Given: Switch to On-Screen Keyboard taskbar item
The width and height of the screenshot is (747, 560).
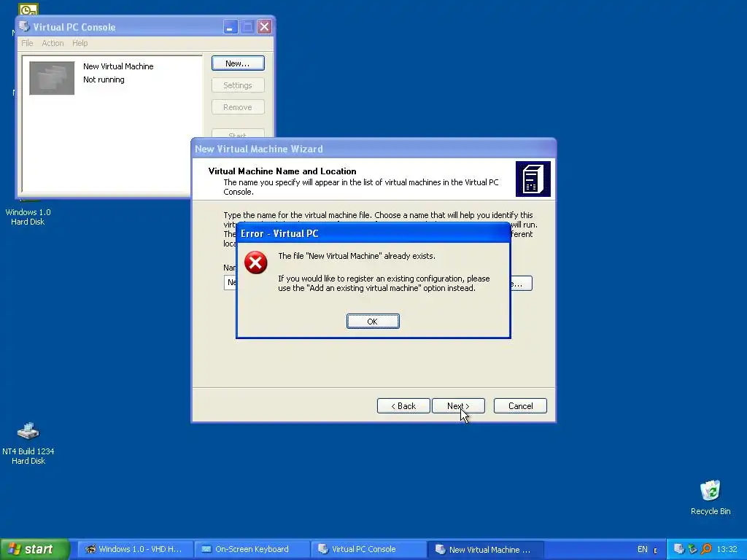Looking at the screenshot, I should [x=251, y=549].
